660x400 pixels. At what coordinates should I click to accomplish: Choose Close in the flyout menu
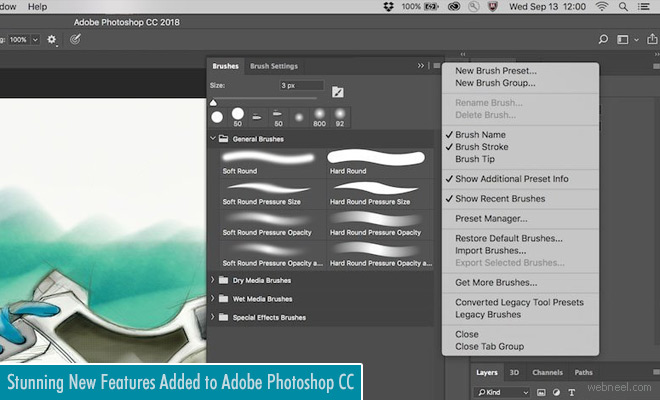pyautogui.click(x=467, y=334)
